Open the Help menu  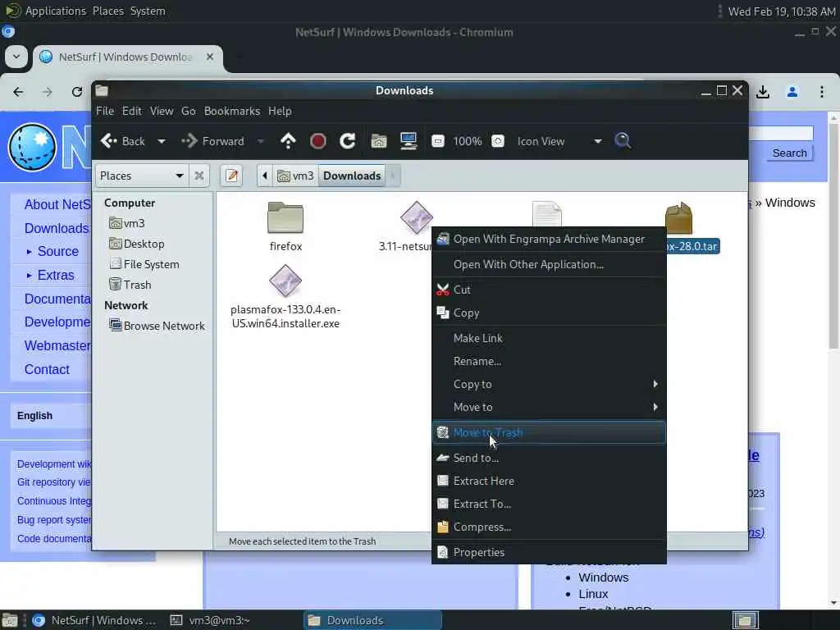point(280,111)
